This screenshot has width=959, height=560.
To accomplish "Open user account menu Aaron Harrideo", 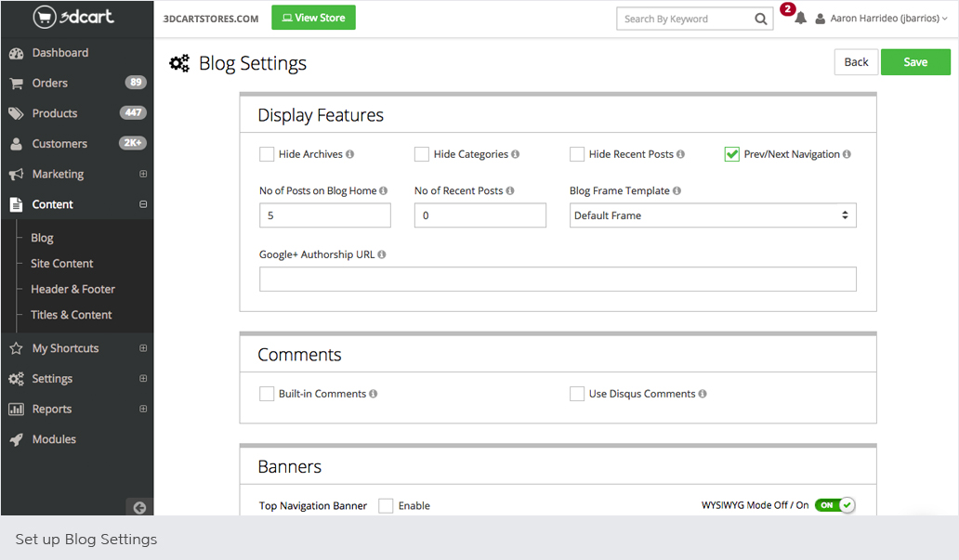I will [x=881, y=19].
